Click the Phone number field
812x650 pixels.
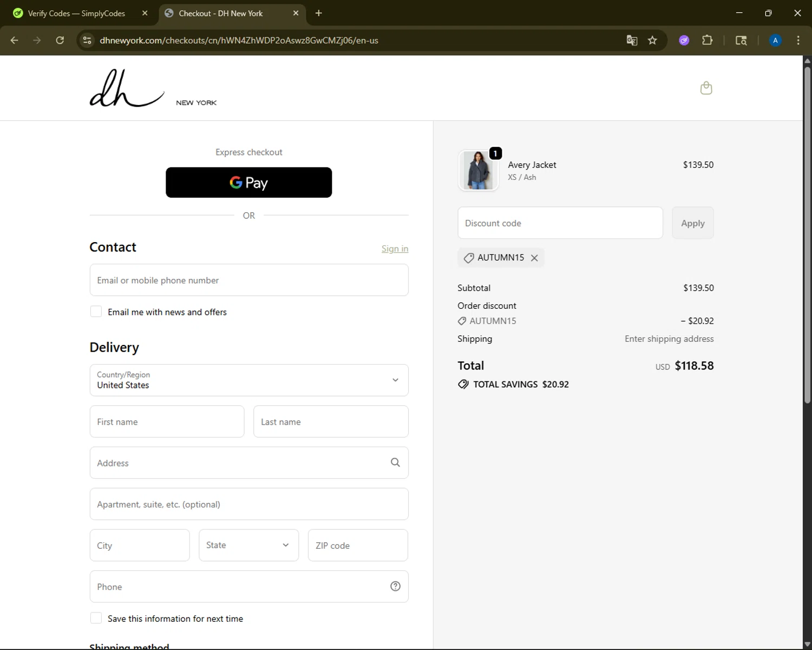[x=249, y=586]
